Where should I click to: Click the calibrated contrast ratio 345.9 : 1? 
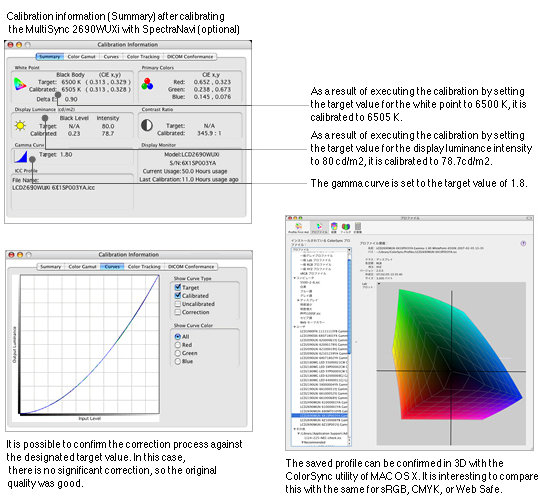click(x=209, y=133)
